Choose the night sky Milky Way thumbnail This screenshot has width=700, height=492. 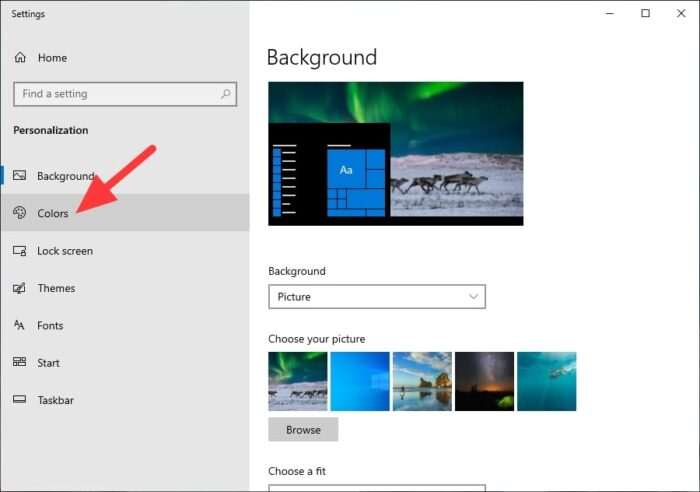click(x=484, y=381)
